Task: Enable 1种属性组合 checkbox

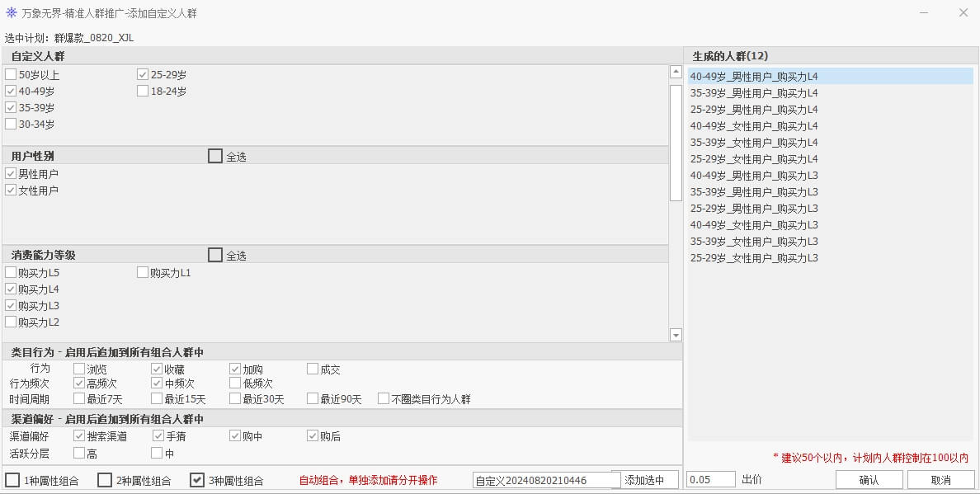Action: click(x=12, y=480)
